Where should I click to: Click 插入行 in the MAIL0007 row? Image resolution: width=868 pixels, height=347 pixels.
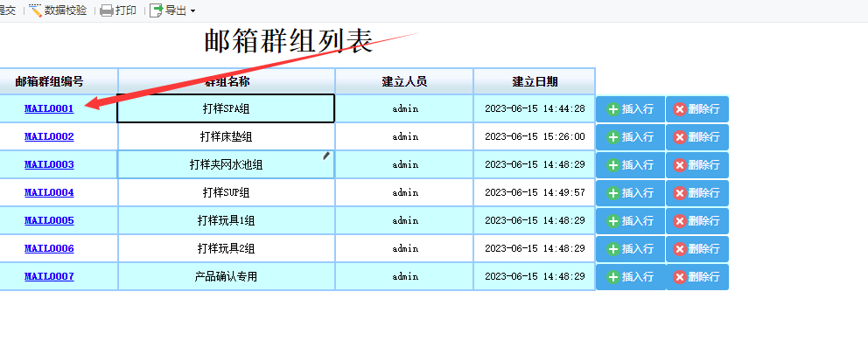click(x=630, y=277)
